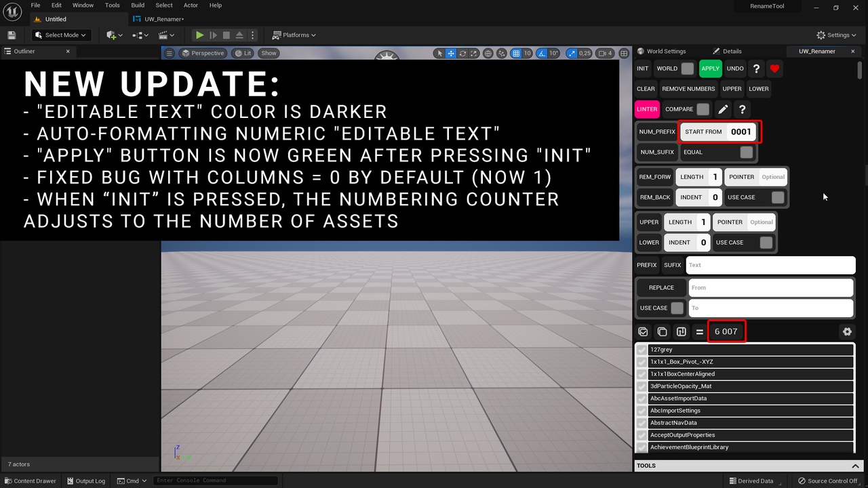Click the rotate gizmo tool
This screenshot has width=868, height=488.
pyautogui.click(x=462, y=53)
